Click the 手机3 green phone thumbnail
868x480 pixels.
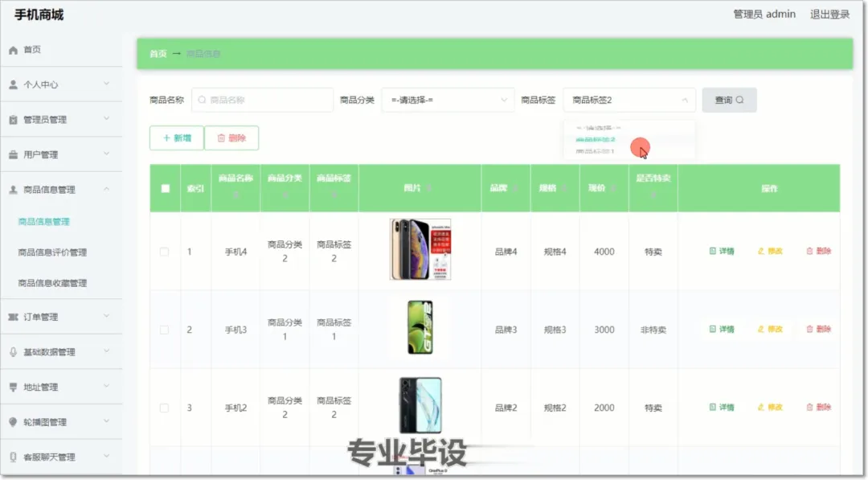click(x=420, y=327)
